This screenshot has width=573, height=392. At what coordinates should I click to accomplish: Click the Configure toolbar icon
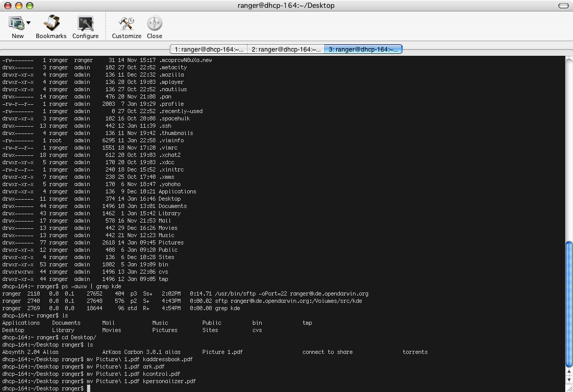click(86, 23)
